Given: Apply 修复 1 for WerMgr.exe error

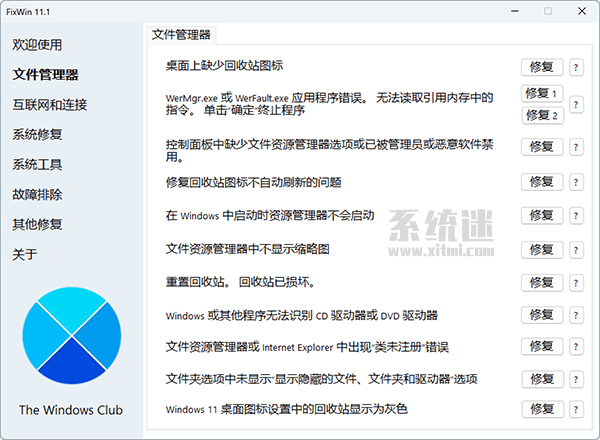Looking at the screenshot, I should click(x=542, y=93).
